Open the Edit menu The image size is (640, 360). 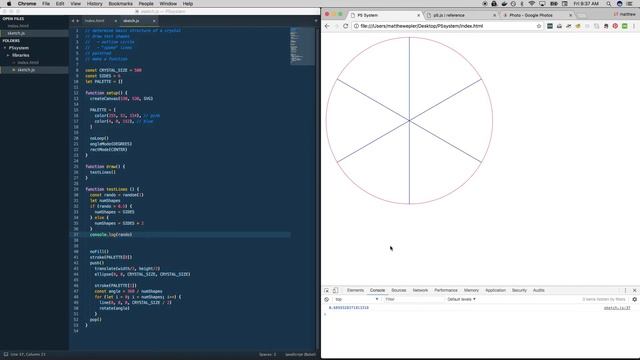[x=60, y=4]
